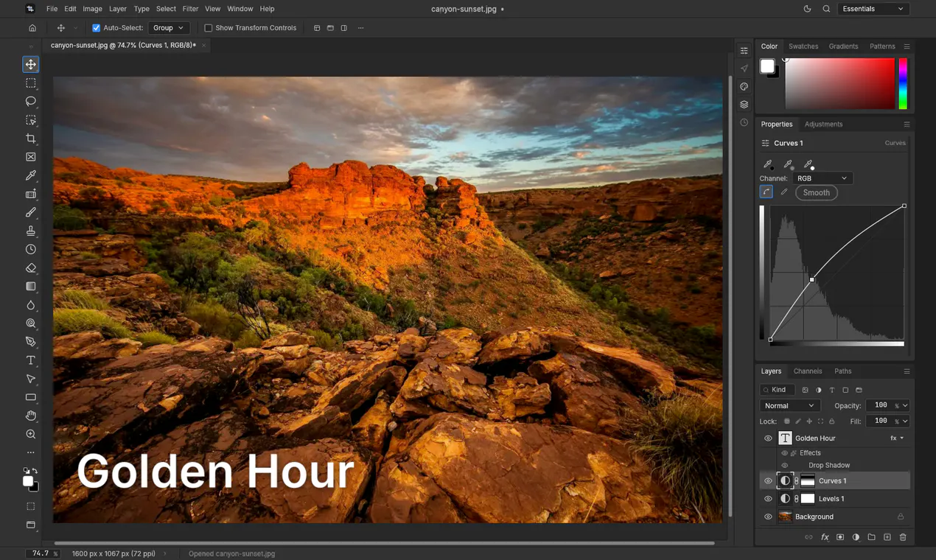Select the Curves 1 layer mask thumbnail
The height and width of the screenshot is (560, 936).
(808, 481)
